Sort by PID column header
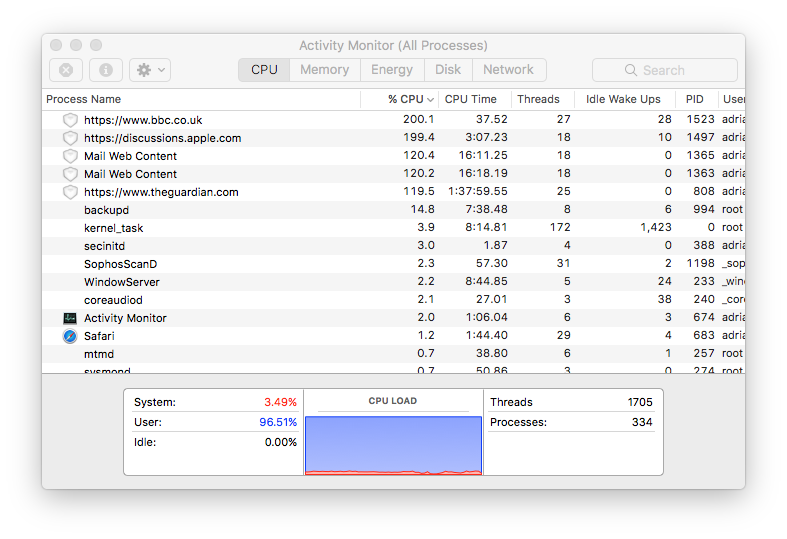The height and width of the screenshot is (539, 787). (x=697, y=99)
